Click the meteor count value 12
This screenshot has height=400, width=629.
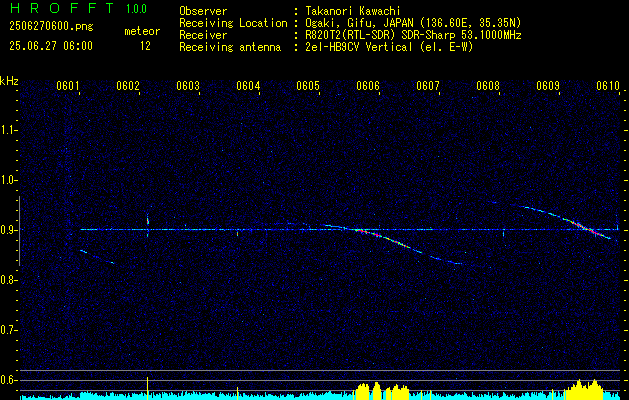[x=145, y=46]
